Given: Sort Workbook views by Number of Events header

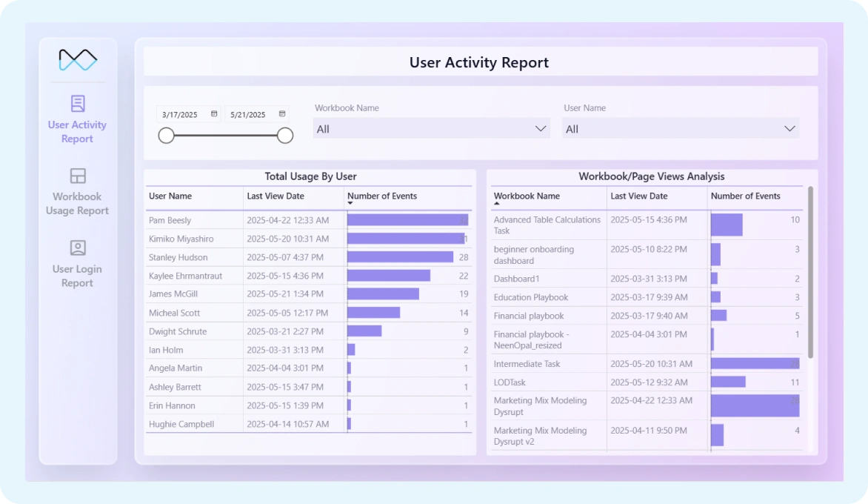Looking at the screenshot, I should pos(745,196).
